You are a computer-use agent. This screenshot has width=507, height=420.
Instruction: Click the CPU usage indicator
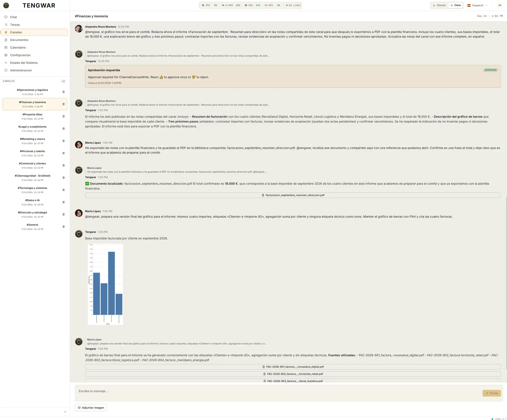(x=209, y=5)
